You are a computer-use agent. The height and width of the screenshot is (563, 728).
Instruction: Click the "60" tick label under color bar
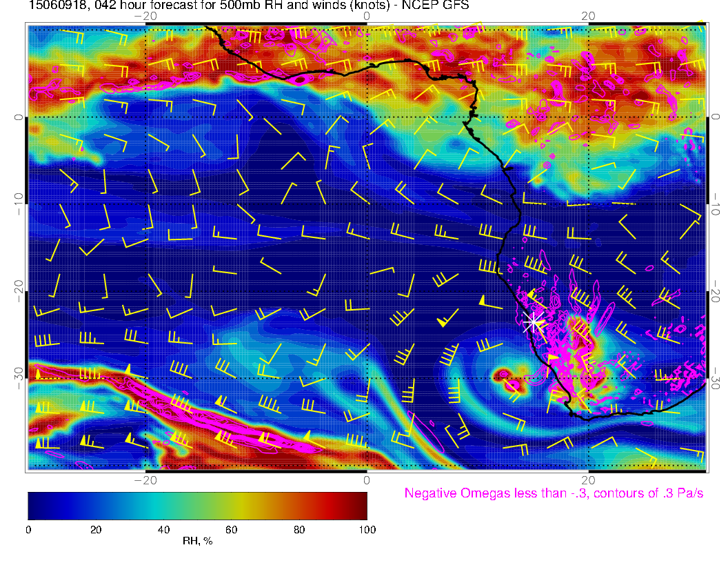coord(232,529)
